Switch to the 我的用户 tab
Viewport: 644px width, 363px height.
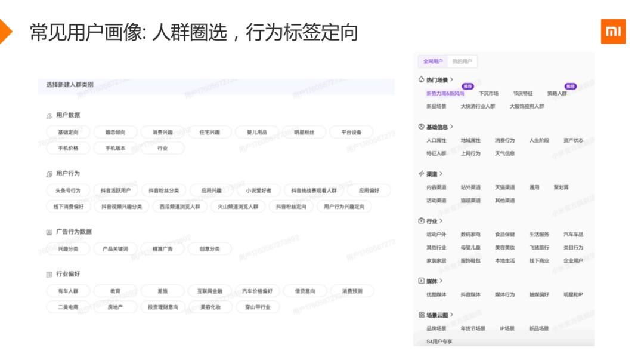462,61
